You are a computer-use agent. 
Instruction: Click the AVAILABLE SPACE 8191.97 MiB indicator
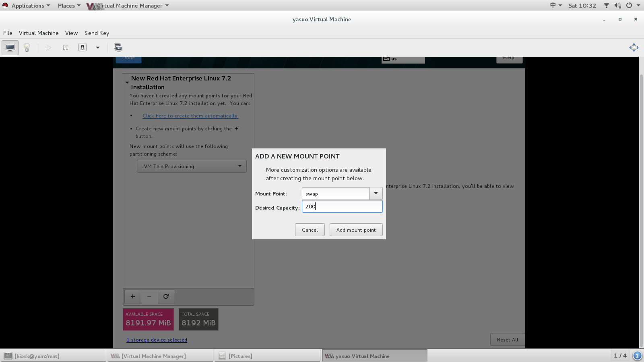click(148, 319)
